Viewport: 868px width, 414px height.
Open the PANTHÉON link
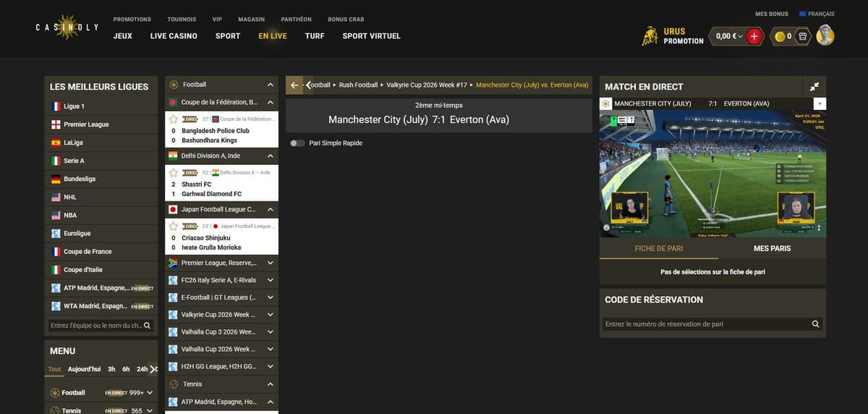[296, 20]
